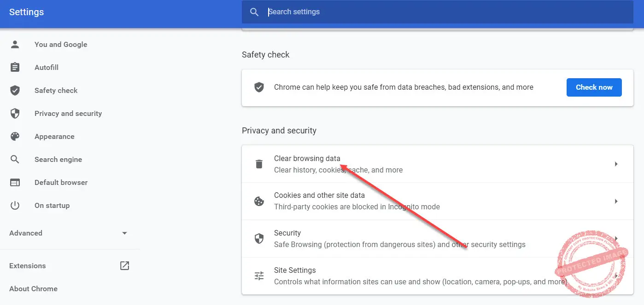Select Privacy and security in sidebar
Viewport: 644px width, 305px height.
click(x=68, y=114)
